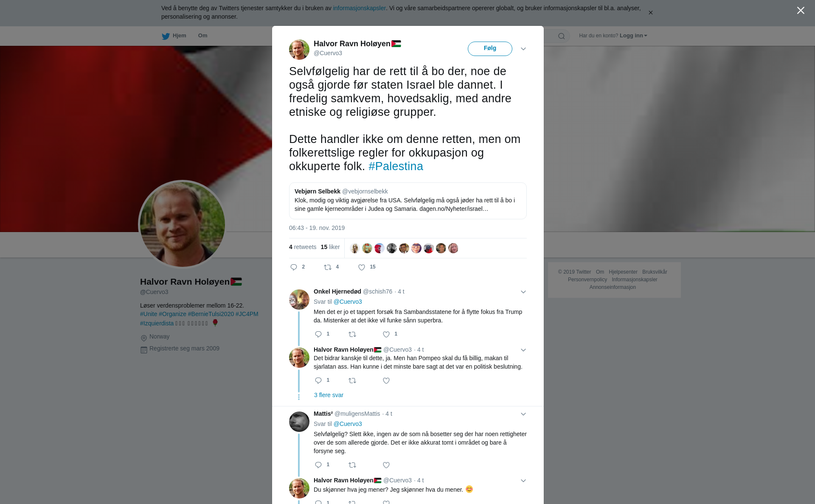Expand options chevron on Mattis² reply
815x504 pixels.
pos(523,414)
